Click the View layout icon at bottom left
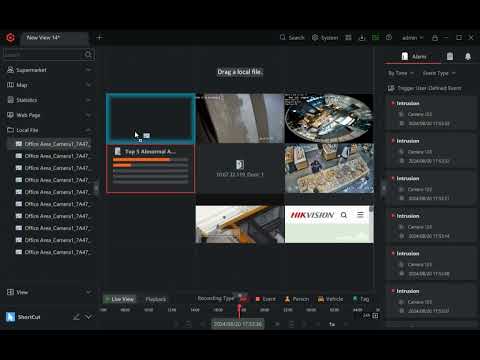 pyautogui.click(x=11, y=292)
